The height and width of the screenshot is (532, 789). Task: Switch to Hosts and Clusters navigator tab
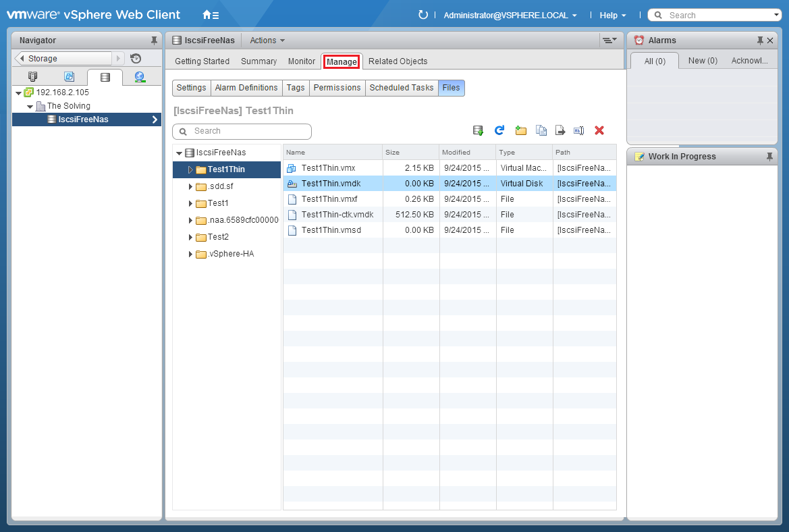point(32,76)
